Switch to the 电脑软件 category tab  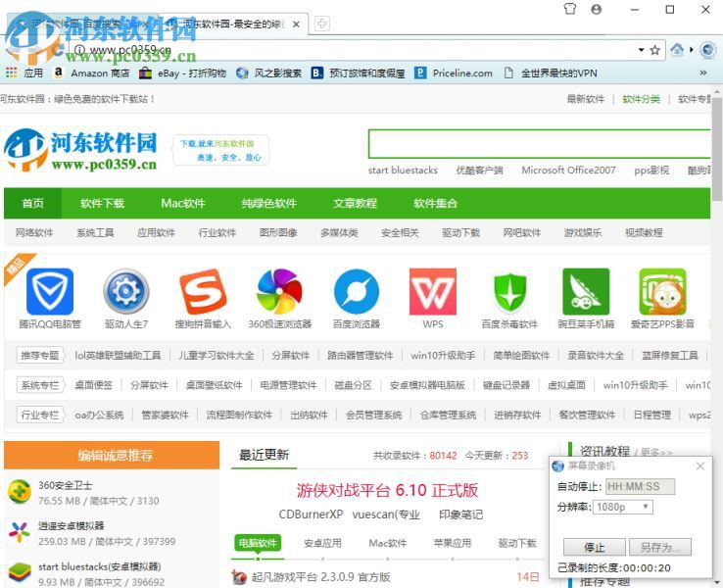point(258,543)
